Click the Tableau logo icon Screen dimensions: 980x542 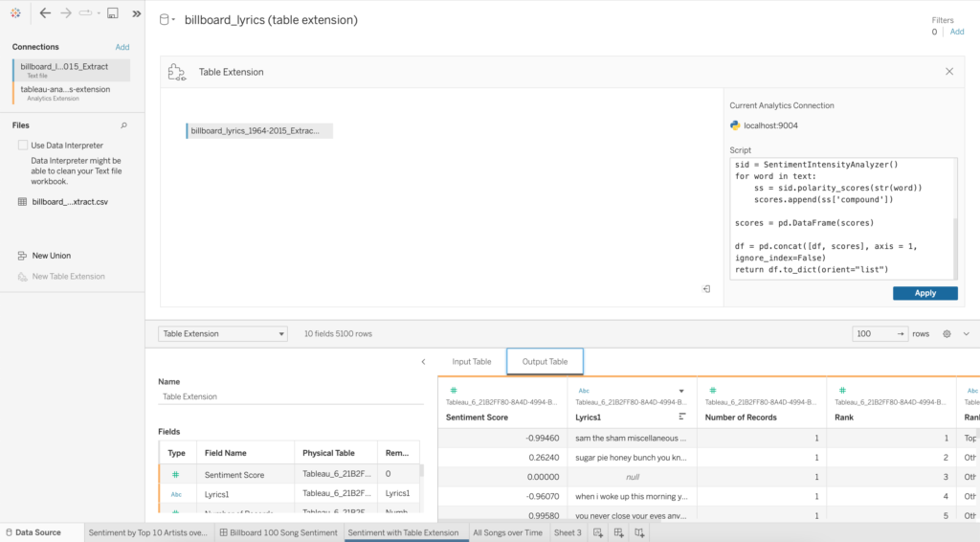[16, 13]
